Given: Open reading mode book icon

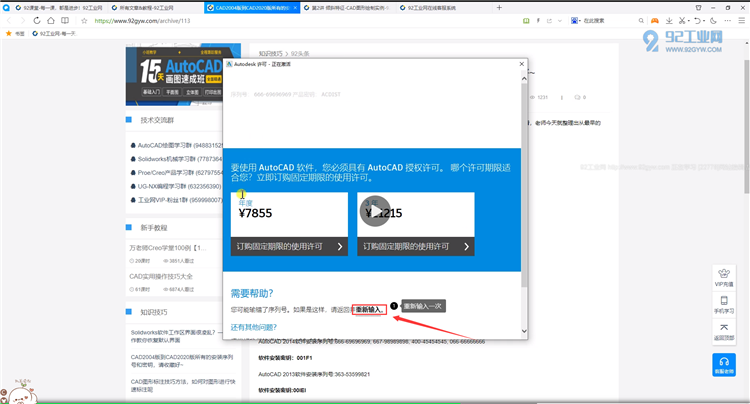Looking at the screenshot, I should 65,21.
